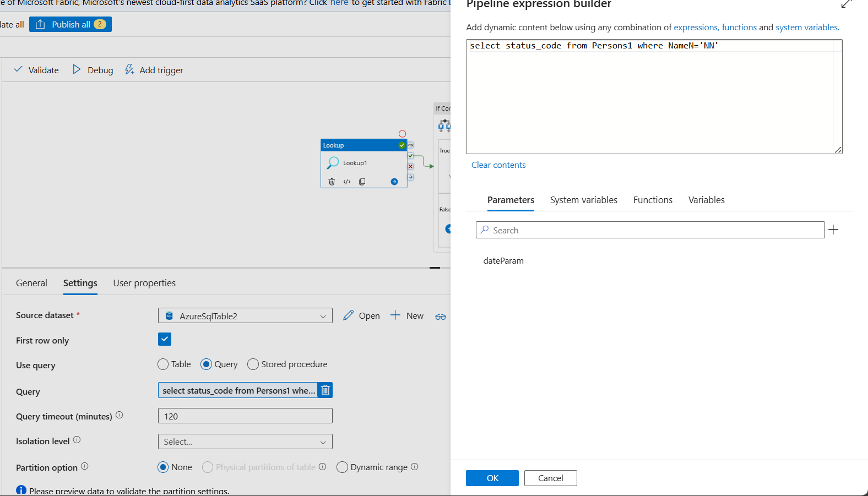This screenshot has height=496, width=868.
Task: Click info icon next to Query timeout
Action: pos(120,415)
